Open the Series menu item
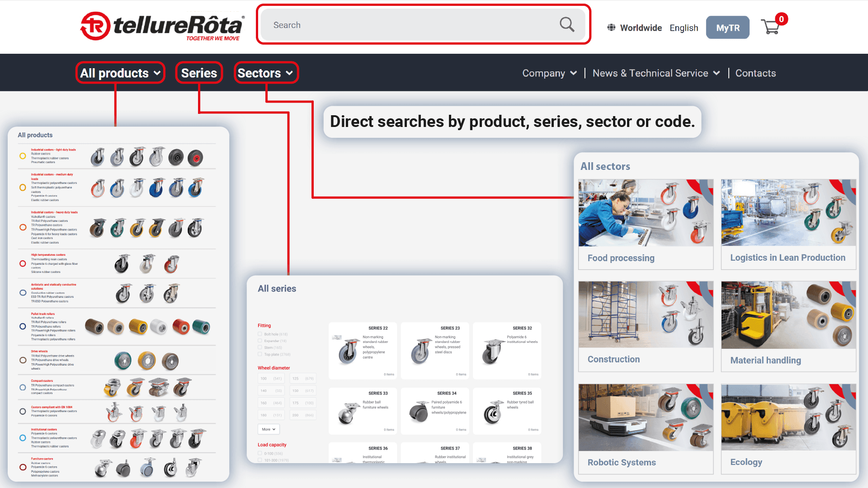868x488 pixels. tap(199, 73)
